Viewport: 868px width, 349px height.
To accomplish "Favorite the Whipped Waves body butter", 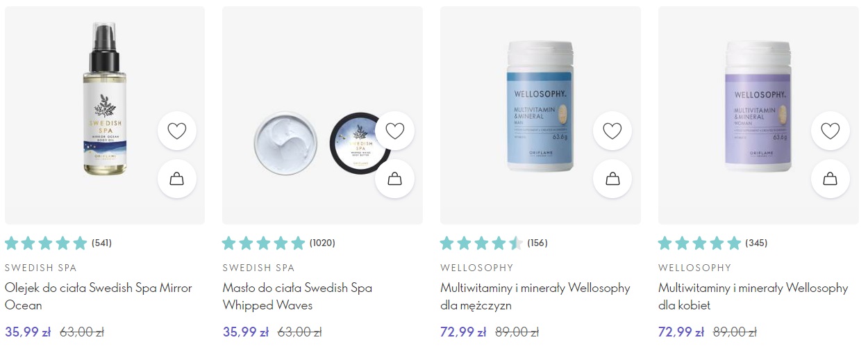I will click(x=394, y=131).
